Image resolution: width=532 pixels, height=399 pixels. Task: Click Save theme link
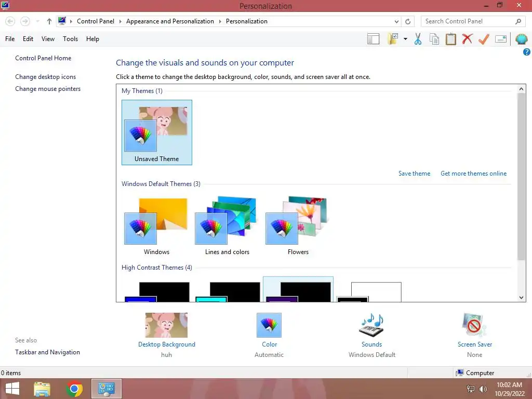click(414, 174)
